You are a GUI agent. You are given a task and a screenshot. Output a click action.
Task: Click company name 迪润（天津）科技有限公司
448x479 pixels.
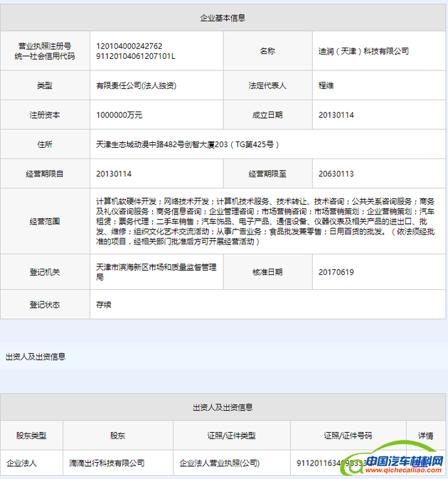(363, 51)
